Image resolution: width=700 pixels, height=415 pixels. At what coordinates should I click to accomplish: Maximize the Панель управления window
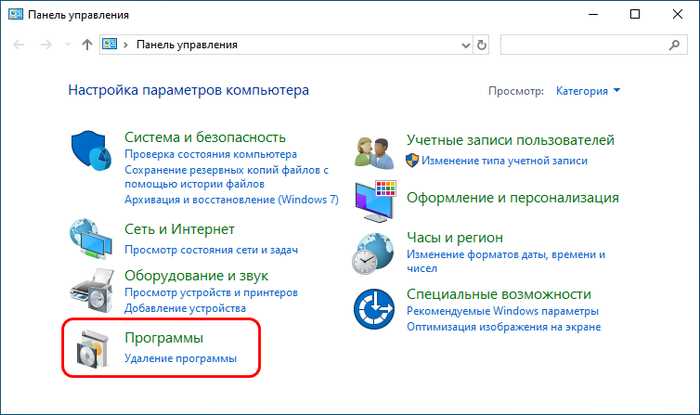click(x=635, y=14)
